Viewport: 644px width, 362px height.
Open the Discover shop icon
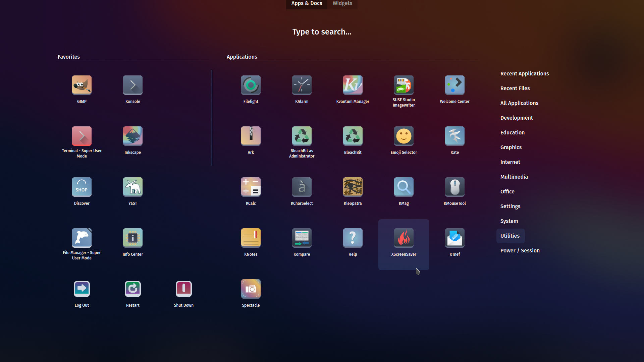click(x=82, y=187)
